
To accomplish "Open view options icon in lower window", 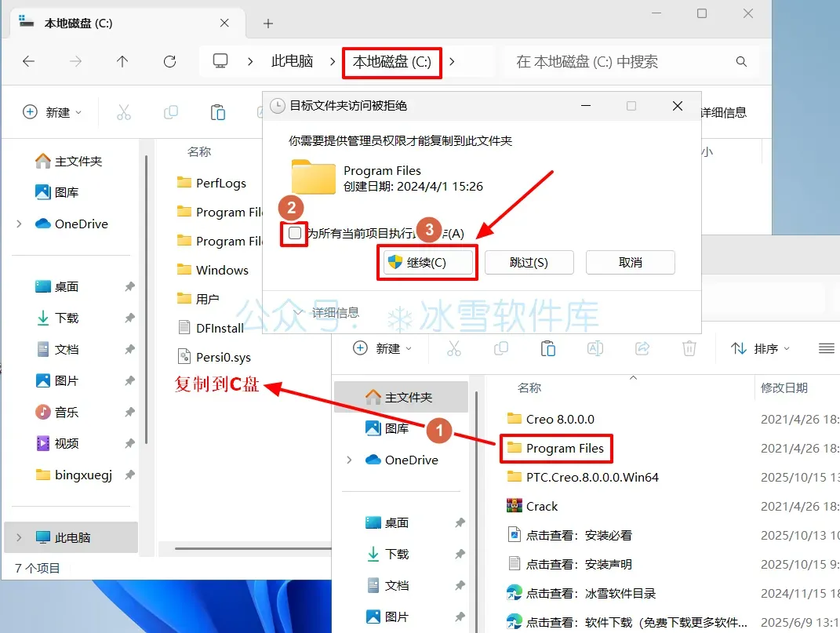I will 827,348.
